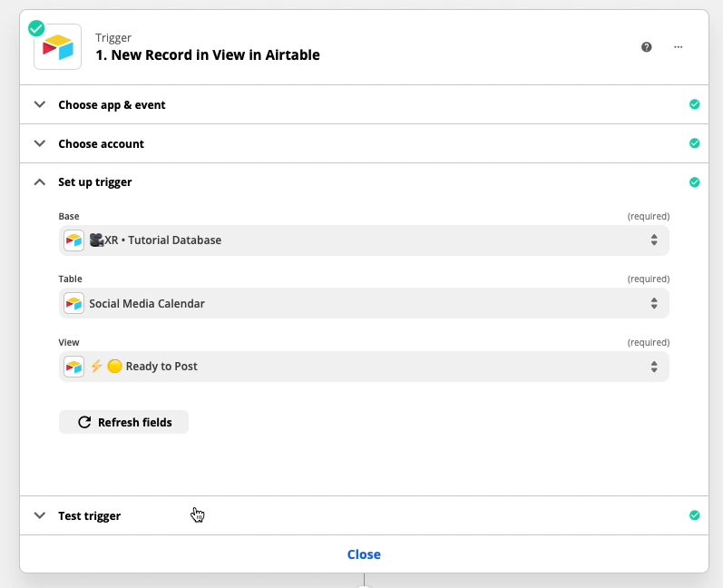Image resolution: width=723 pixels, height=588 pixels.
Task: Click the green check beside Choose account
Action: pos(694,143)
